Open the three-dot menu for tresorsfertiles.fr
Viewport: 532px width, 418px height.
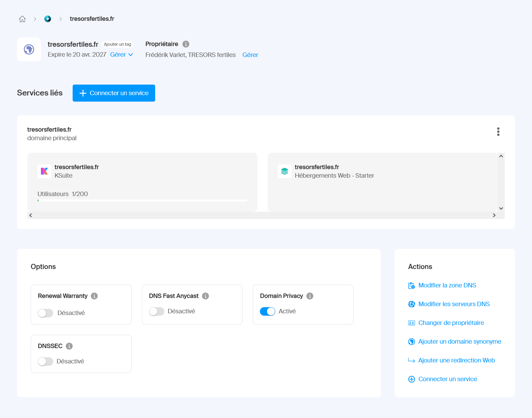coord(498,132)
